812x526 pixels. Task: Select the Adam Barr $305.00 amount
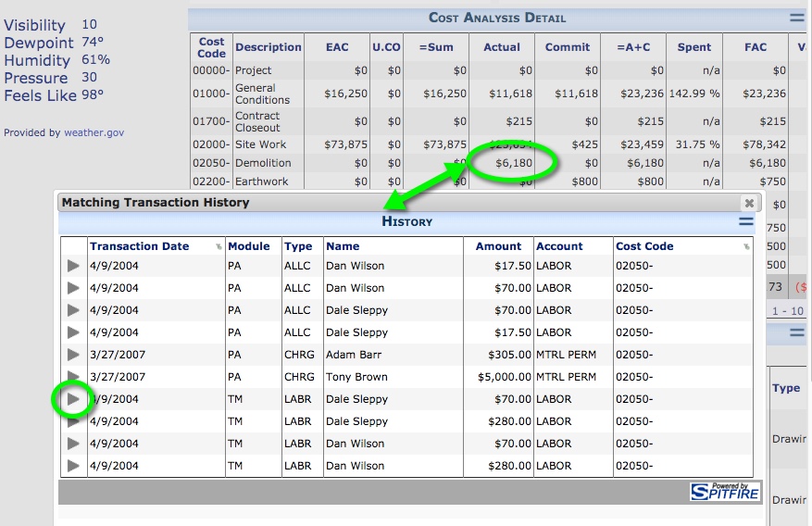tap(509, 355)
